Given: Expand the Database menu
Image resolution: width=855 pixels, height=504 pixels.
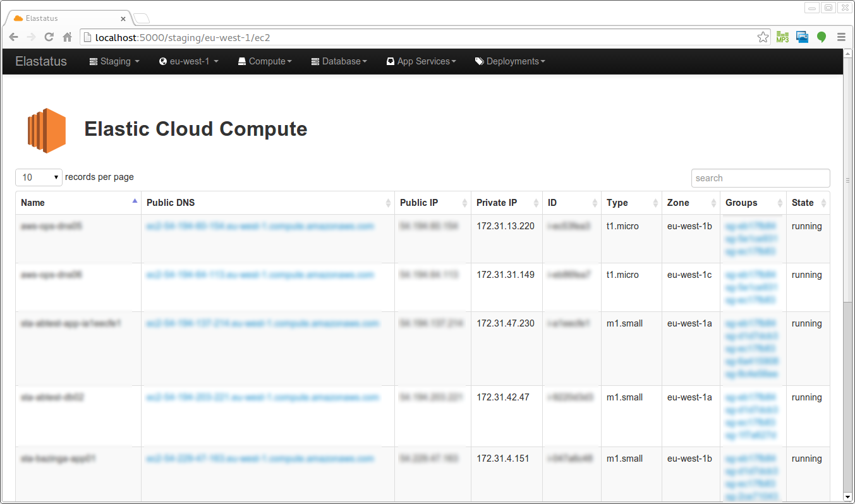Looking at the screenshot, I should (339, 61).
